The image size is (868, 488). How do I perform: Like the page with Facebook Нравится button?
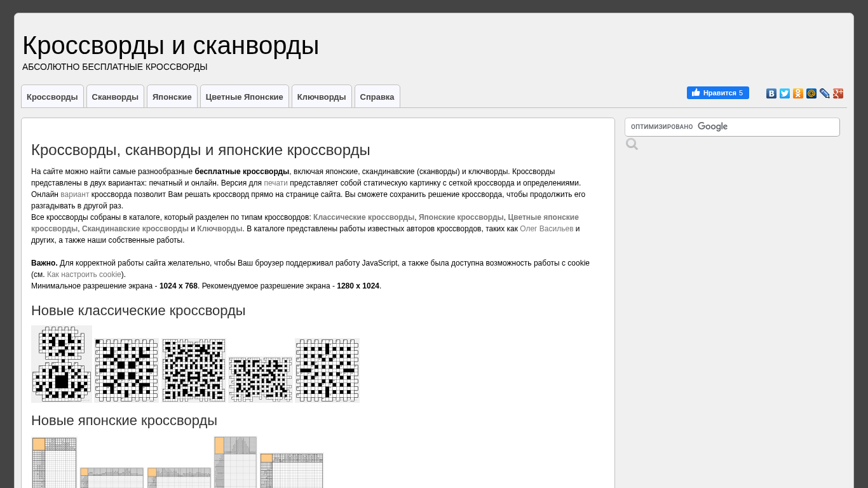tap(718, 93)
